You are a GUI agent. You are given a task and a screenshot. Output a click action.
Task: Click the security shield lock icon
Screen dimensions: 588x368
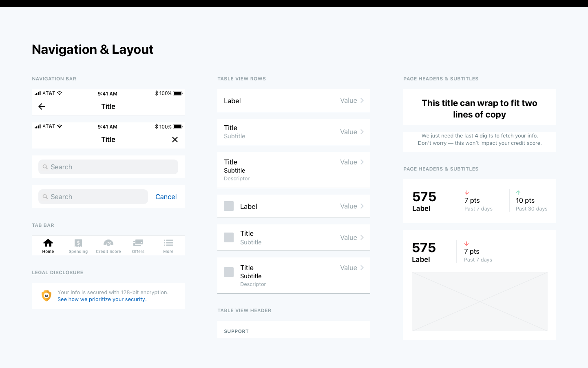pos(46,295)
